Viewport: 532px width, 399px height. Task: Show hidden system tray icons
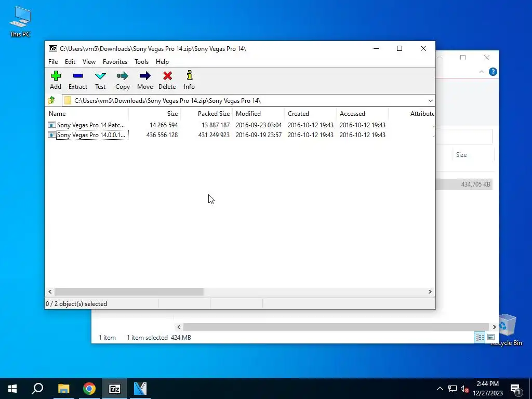coord(440,389)
